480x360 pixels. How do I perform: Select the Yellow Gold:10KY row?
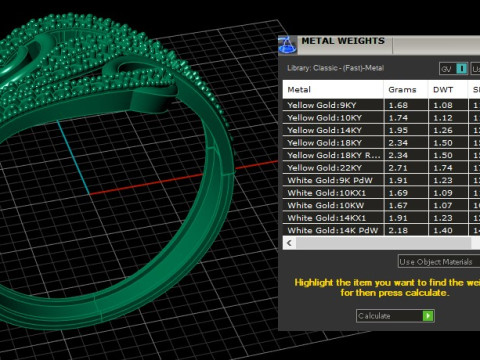381,118
